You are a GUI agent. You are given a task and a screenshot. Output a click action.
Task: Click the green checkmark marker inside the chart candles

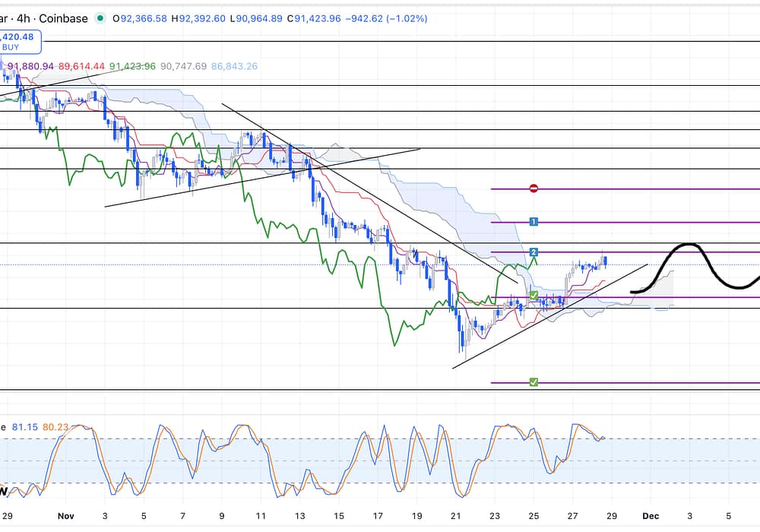tap(534, 295)
